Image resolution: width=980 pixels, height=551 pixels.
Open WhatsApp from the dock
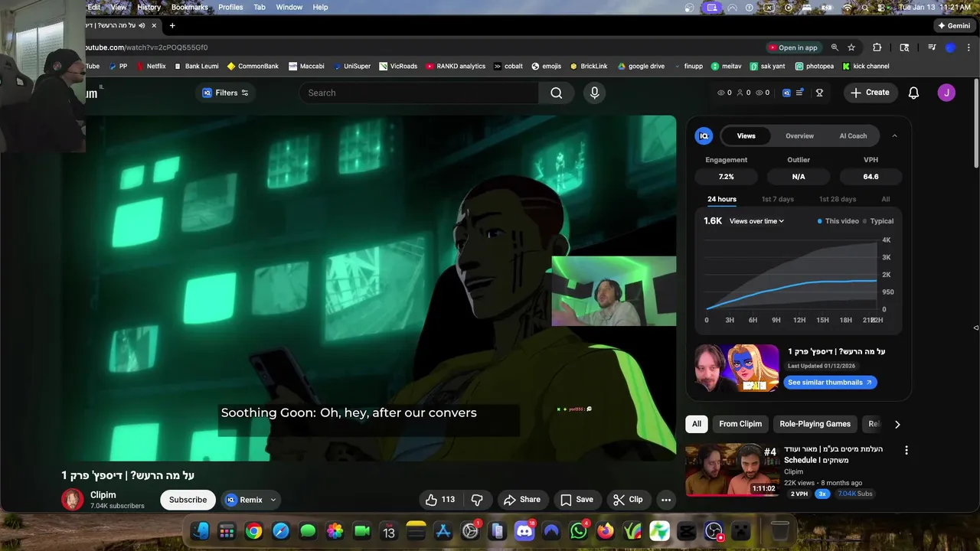coord(579,530)
